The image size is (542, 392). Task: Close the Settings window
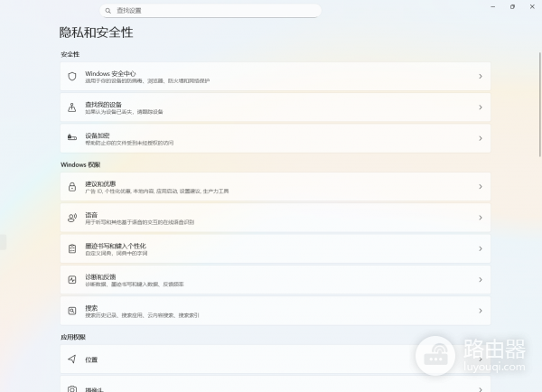532,6
